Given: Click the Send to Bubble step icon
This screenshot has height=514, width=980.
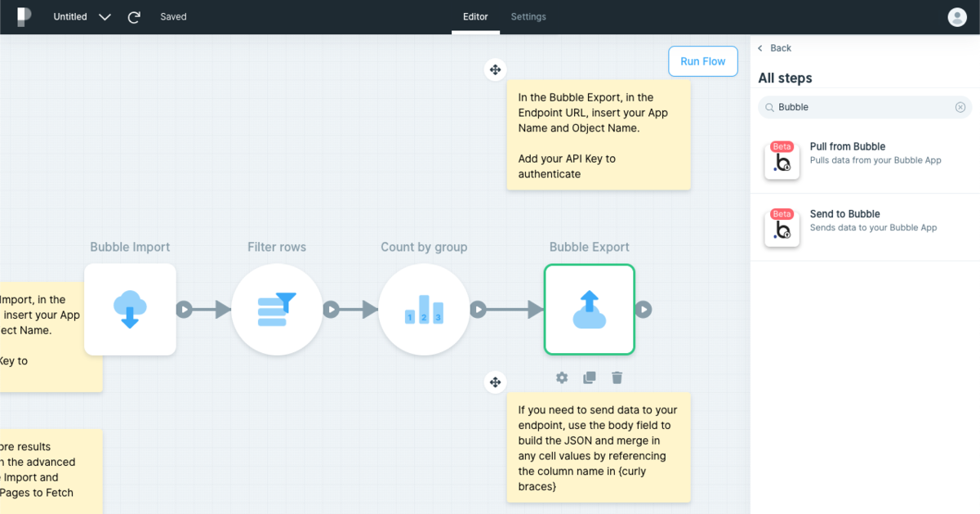Looking at the screenshot, I should tap(782, 227).
